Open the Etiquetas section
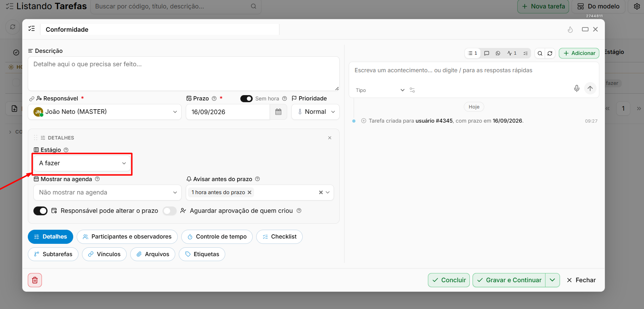The height and width of the screenshot is (309, 644). [202, 254]
